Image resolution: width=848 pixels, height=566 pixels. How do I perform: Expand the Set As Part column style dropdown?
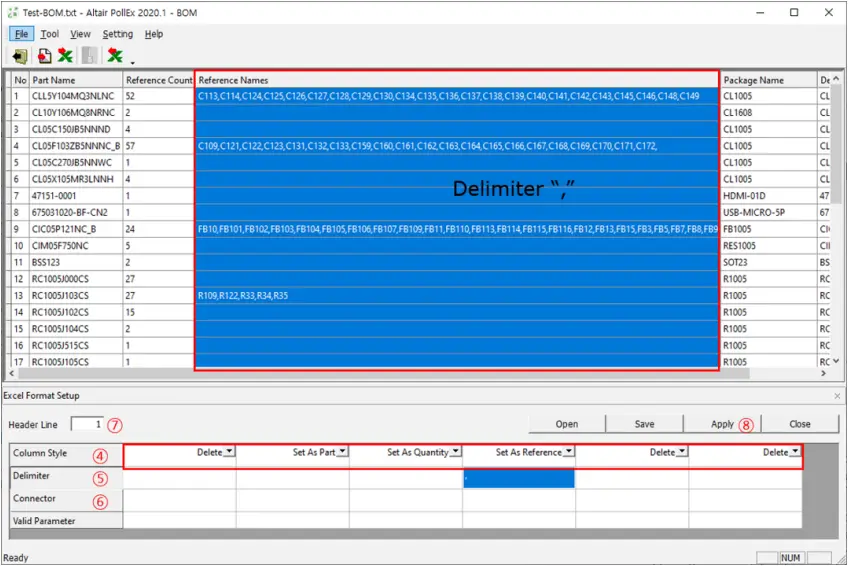point(342,451)
